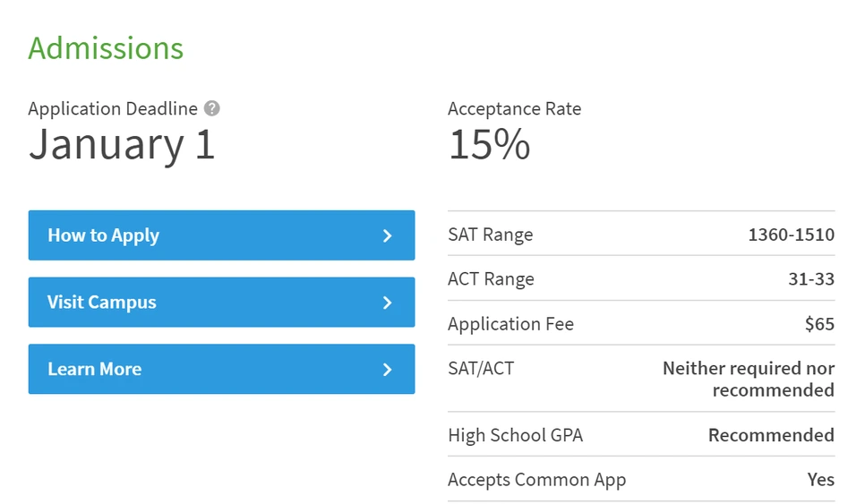The image size is (865, 504).
Task: Click the chevron arrow on Learn More
Action: pos(387,369)
